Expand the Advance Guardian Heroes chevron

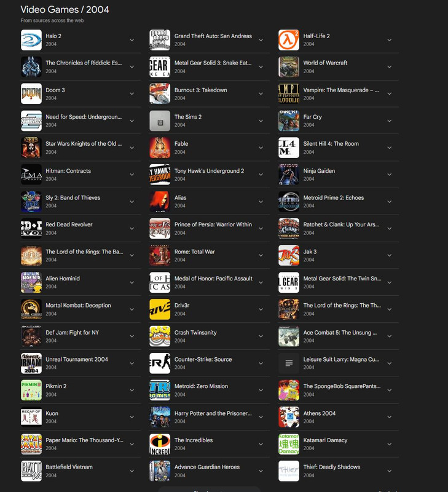(261, 471)
